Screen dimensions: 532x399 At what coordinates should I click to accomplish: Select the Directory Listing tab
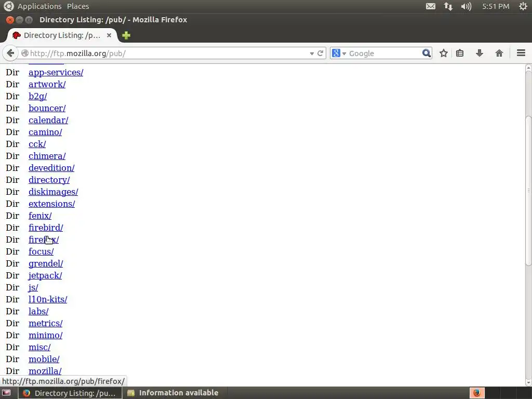(x=62, y=35)
